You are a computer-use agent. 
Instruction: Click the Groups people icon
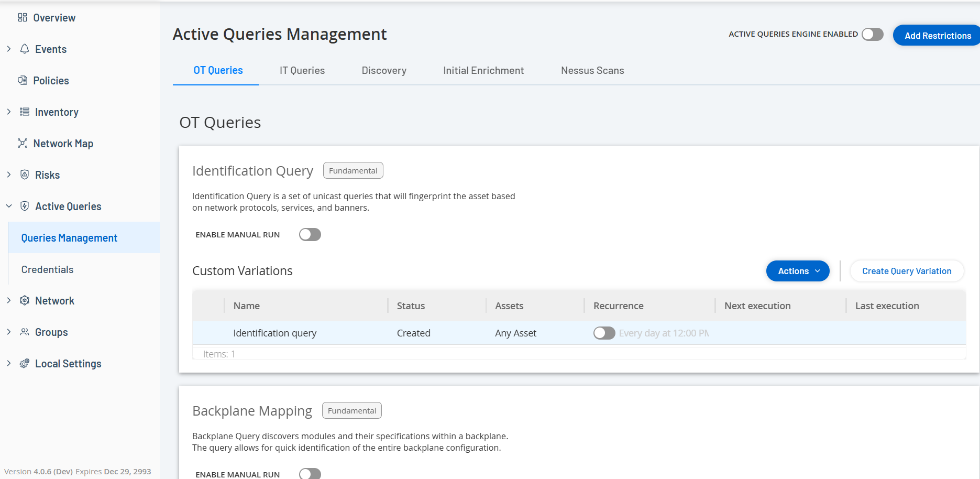coord(25,332)
